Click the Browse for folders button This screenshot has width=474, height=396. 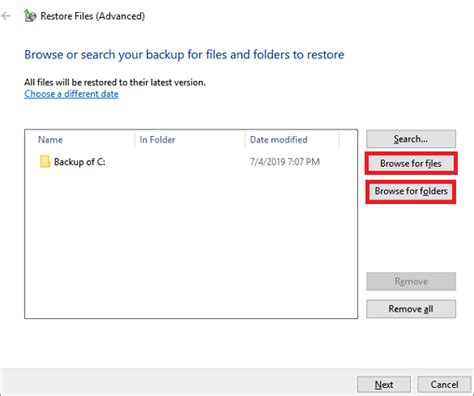pyautogui.click(x=411, y=191)
